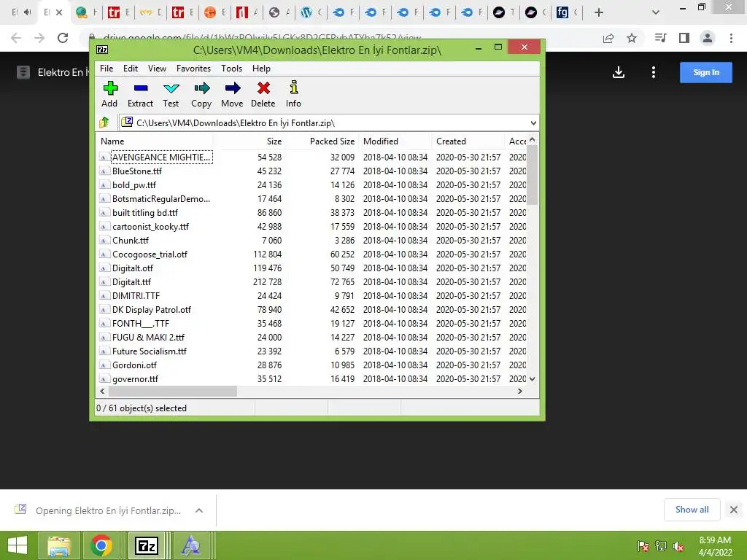Screen dimensions: 747x560
Task: Open network icon in system tray
Action: coord(661,545)
